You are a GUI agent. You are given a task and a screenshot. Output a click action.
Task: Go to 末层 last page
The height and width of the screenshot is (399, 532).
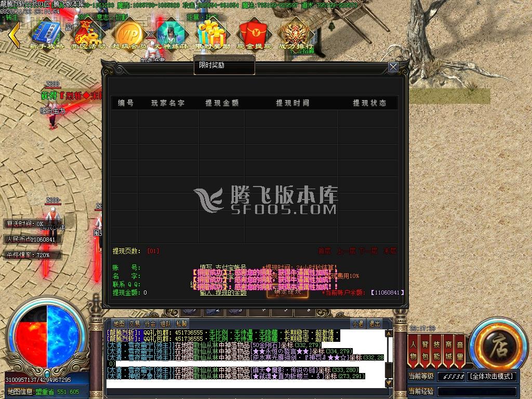coord(390,251)
